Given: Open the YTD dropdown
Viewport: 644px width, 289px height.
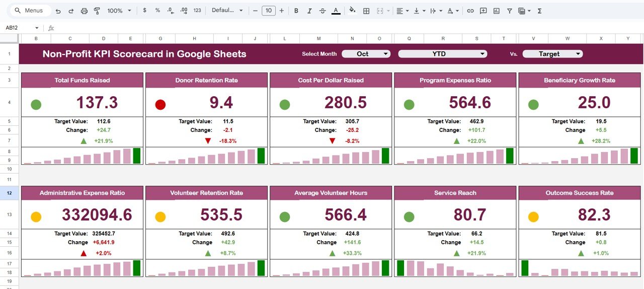Looking at the screenshot, I should pos(442,54).
